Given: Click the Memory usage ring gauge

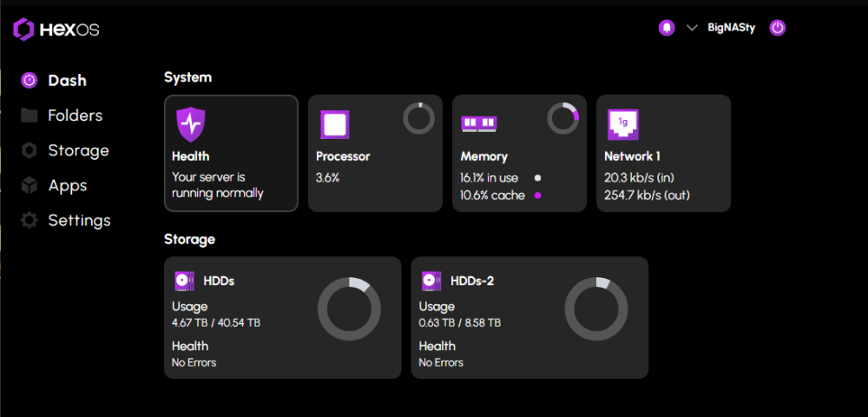Looking at the screenshot, I should pyautogui.click(x=562, y=118).
